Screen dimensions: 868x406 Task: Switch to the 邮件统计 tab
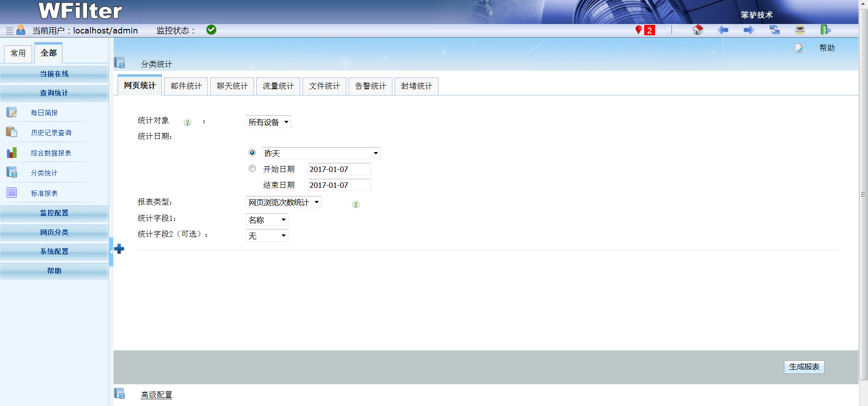[186, 86]
